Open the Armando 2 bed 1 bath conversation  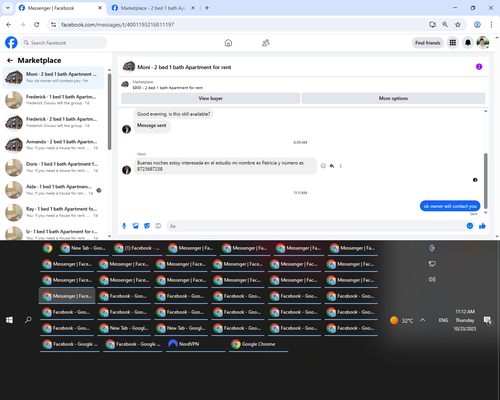pyautogui.click(x=53, y=145)
